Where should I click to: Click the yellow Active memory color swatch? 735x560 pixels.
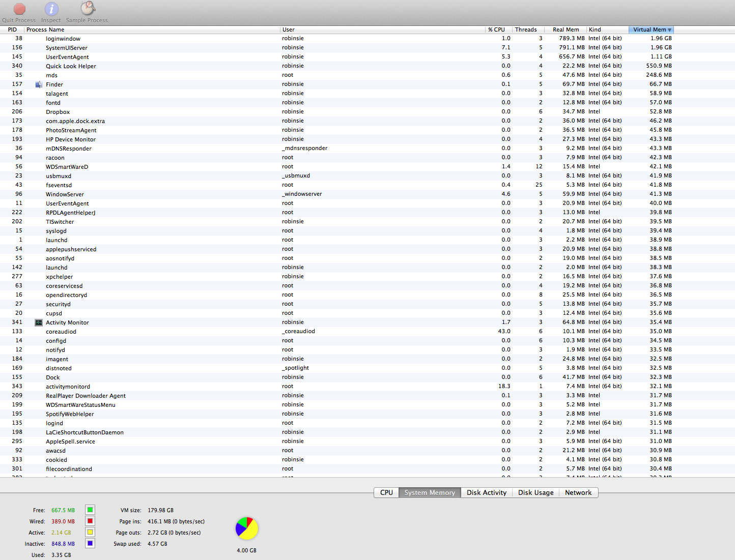pos(90,532)
